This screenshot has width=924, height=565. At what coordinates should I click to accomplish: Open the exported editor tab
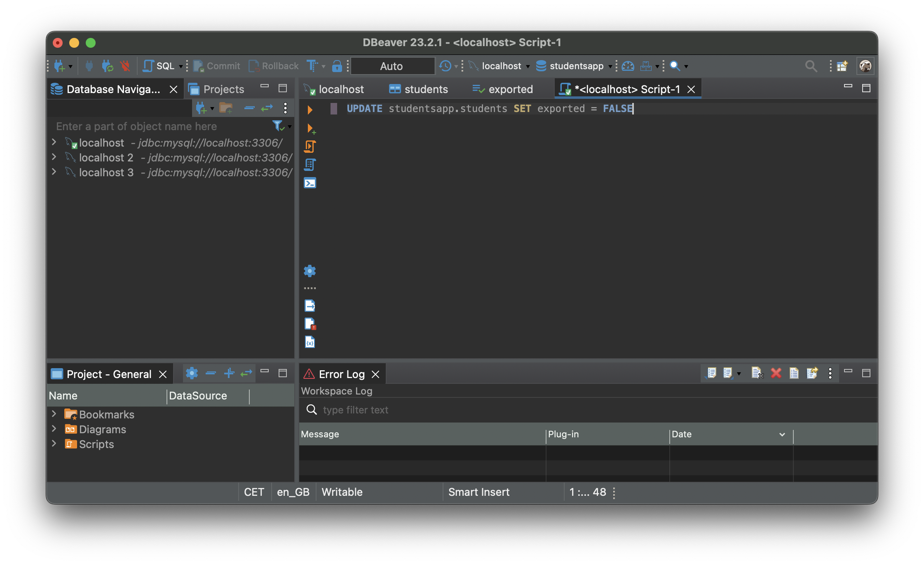click(503, 89)
